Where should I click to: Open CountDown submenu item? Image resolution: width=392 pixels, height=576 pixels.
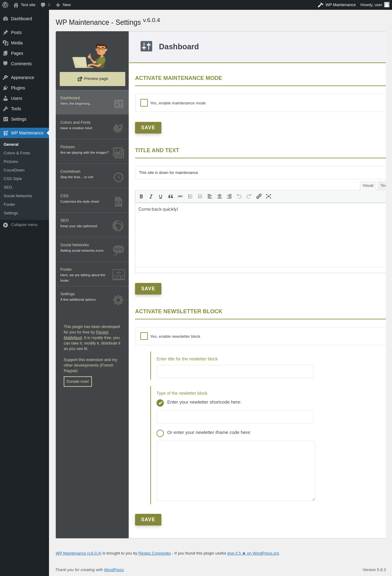point(14,170)
